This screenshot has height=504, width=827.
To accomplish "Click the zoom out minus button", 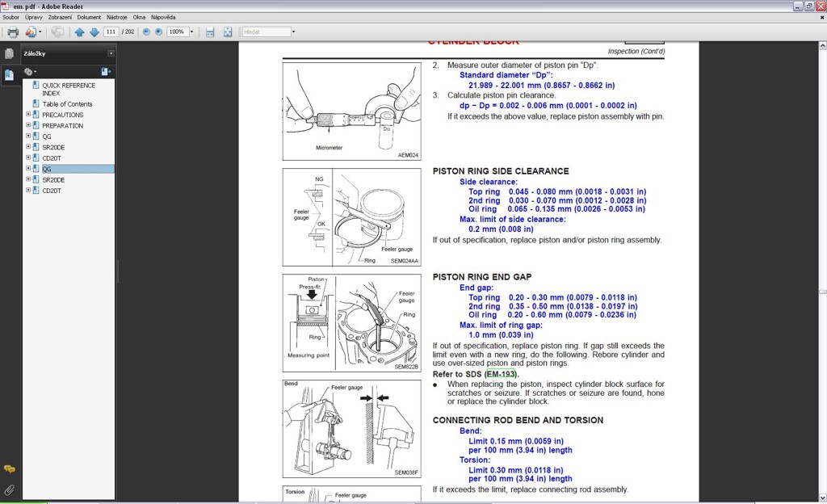I will [146, 32].
